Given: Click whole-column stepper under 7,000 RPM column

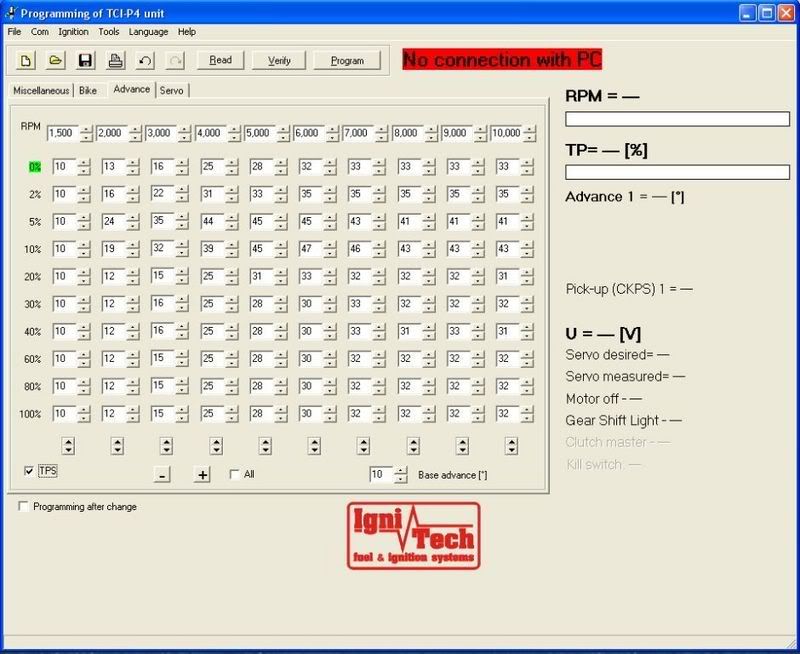Looking at the screenshot, I should pos(363,446).
